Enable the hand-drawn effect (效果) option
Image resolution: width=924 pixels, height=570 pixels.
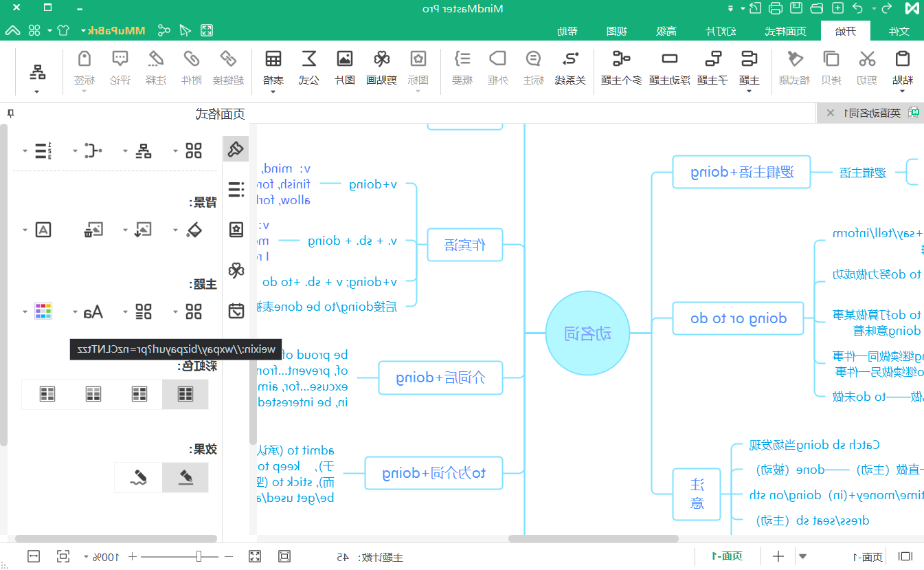139,477
